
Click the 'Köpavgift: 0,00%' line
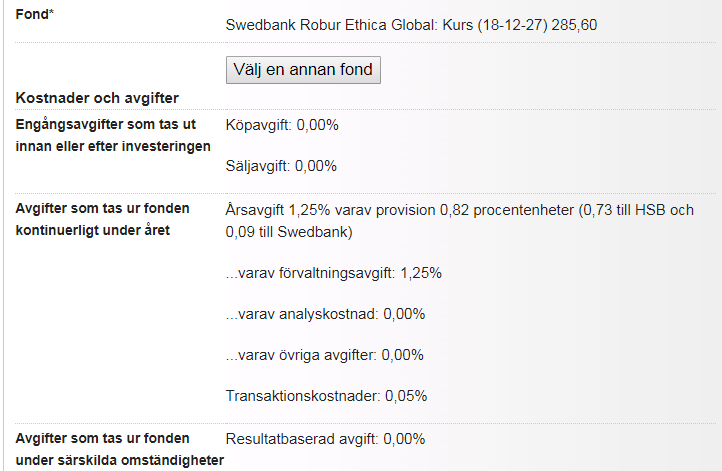click(282, 125)
